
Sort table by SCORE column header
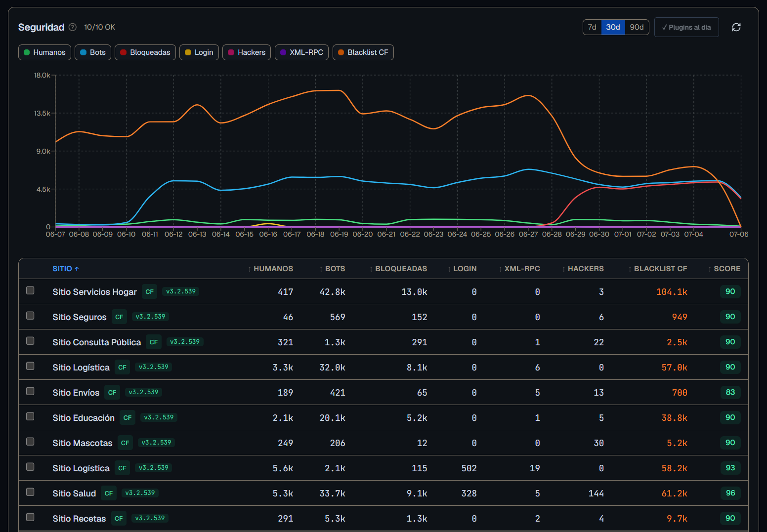coord(724,269)
